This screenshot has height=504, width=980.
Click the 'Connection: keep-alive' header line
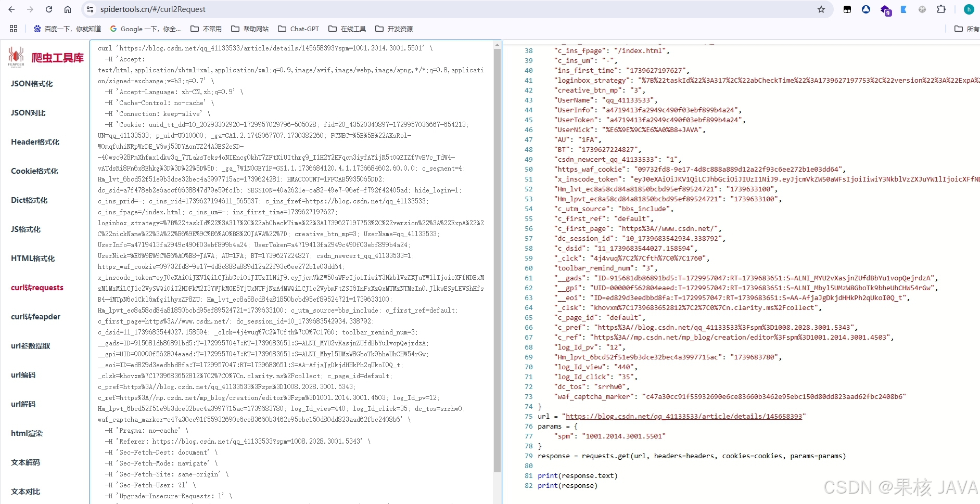[x=158, y=114]
